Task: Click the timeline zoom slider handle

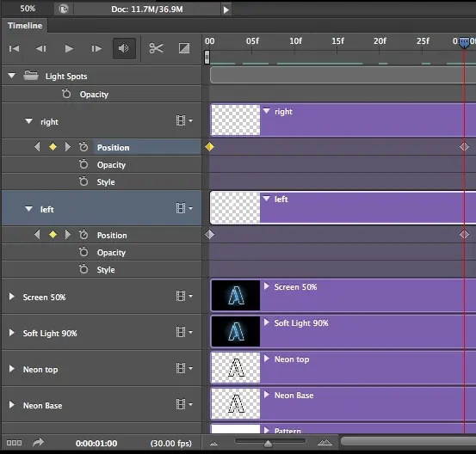Action: tap(268, 444)
